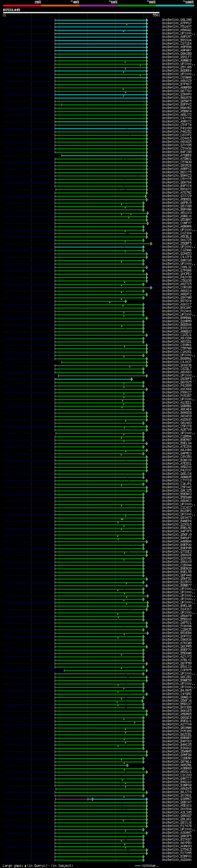The width and height of the screenshot is (197, 868).
Task: Click the cyan alignment bar for UniRef100_Q9LXM8
Action: (101, 20)
